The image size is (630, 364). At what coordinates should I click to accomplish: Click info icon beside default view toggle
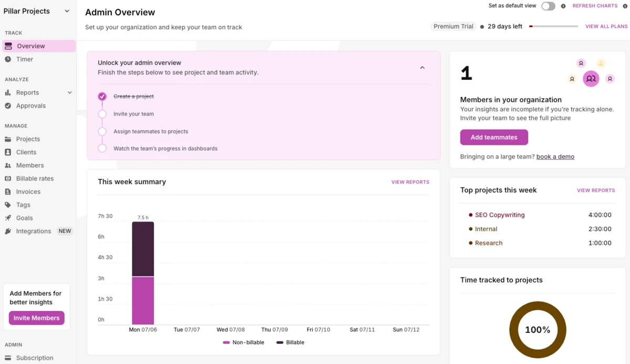[x=563, y=6]
